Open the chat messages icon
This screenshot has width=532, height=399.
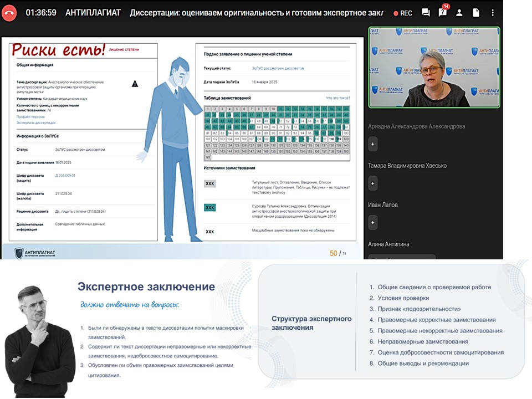(x=426, y=13)
